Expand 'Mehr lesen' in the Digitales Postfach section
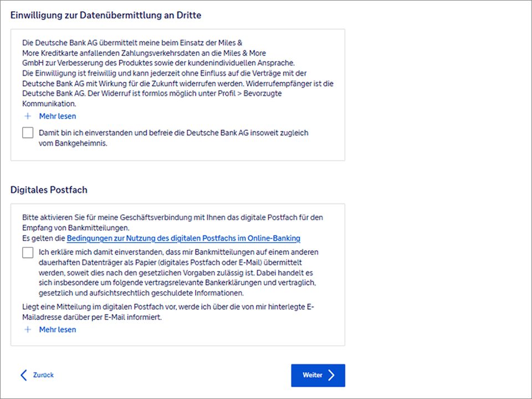The image size is (532, 399). [57, 330]
